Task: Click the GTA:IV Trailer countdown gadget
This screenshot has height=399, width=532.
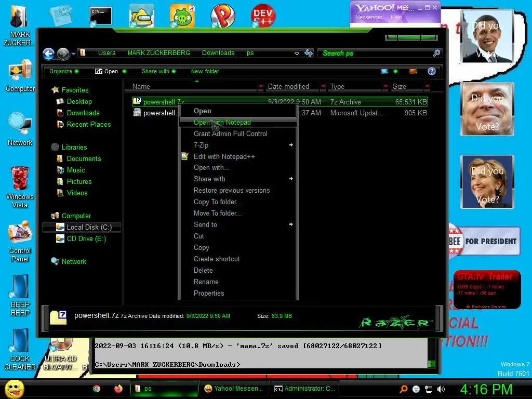Action: [487, 290]
